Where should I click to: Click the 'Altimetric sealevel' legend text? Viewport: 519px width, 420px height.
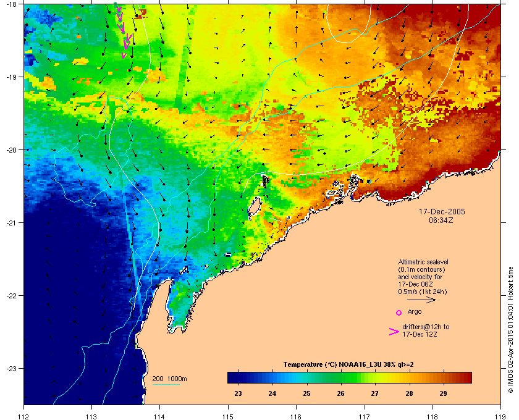[x=423, y=262]
